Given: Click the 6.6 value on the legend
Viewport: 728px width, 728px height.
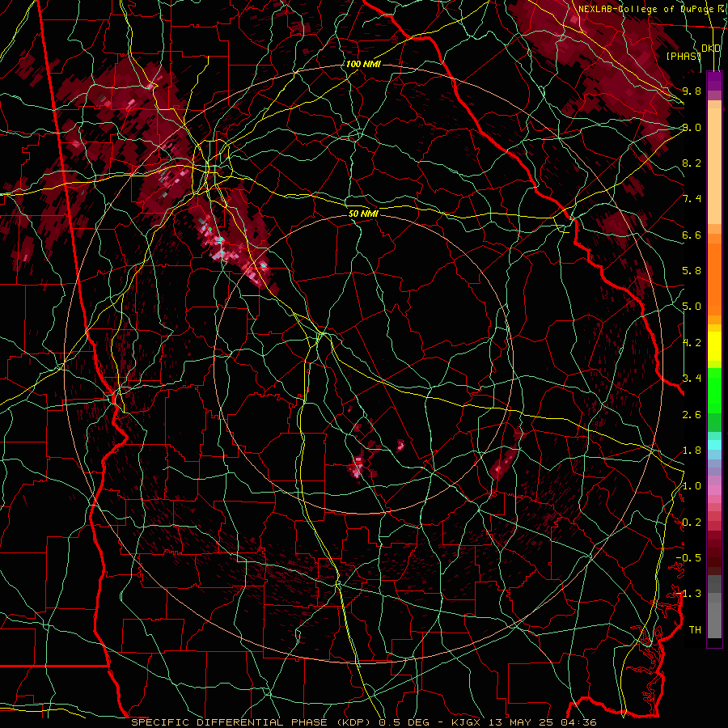Looking at the screenshot, I should (692, 235).
